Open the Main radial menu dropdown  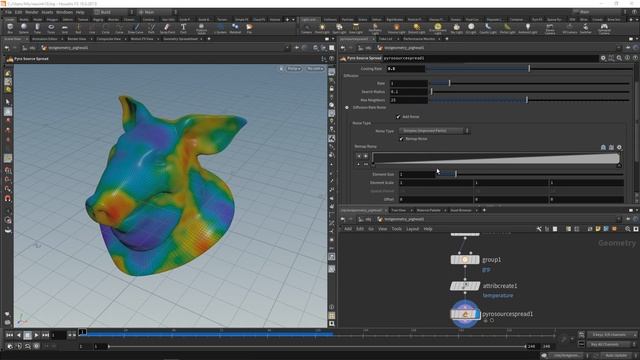tap(157, 12)
